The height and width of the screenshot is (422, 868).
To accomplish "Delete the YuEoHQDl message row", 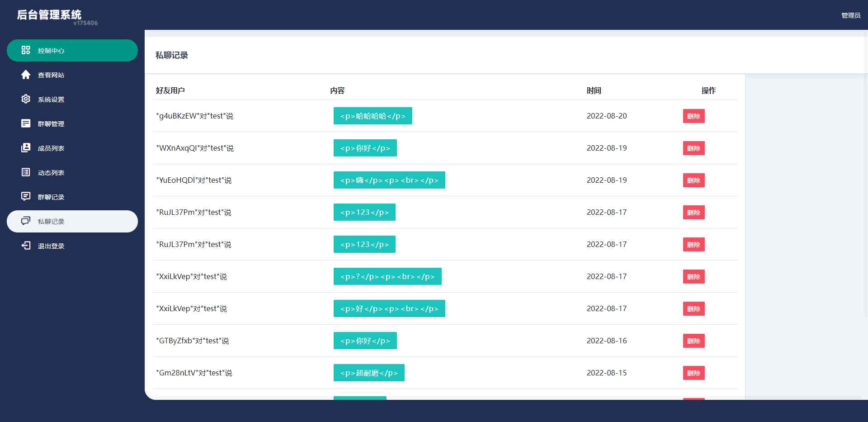I will [x=693, y=180].
